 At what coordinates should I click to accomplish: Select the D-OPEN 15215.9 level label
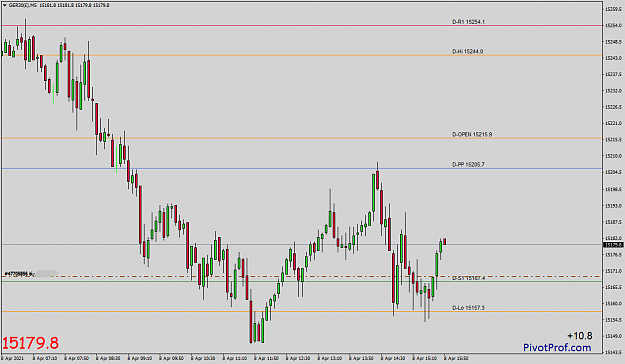[x=472, y=134]
